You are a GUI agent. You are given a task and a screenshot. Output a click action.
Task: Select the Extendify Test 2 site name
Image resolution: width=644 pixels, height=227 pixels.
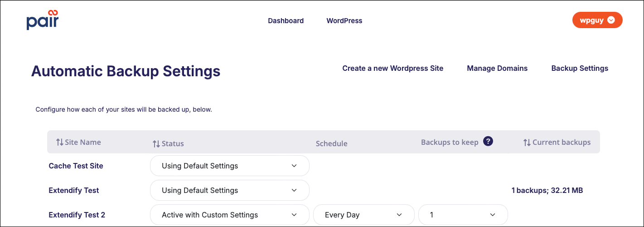tap(77, 215)
